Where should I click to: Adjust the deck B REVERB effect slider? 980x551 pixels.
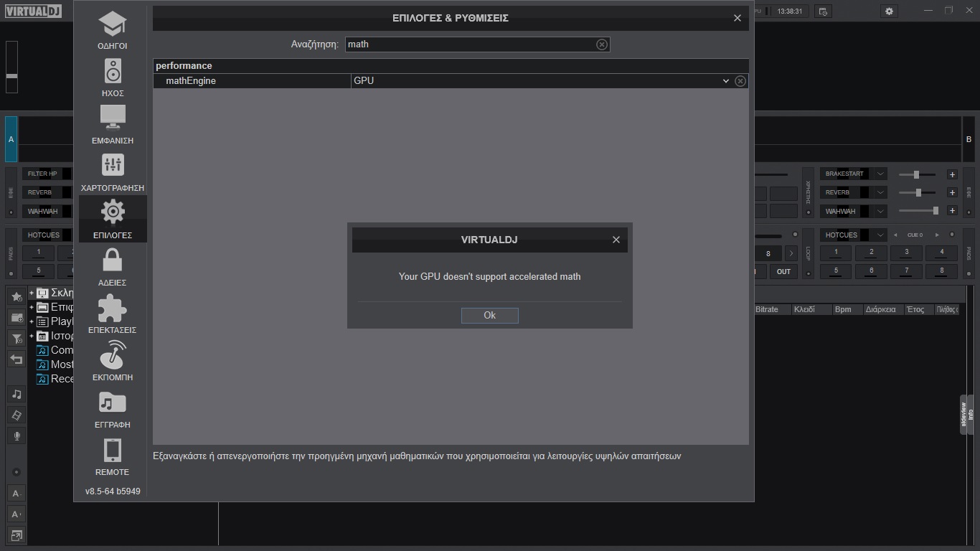point(917,192)
